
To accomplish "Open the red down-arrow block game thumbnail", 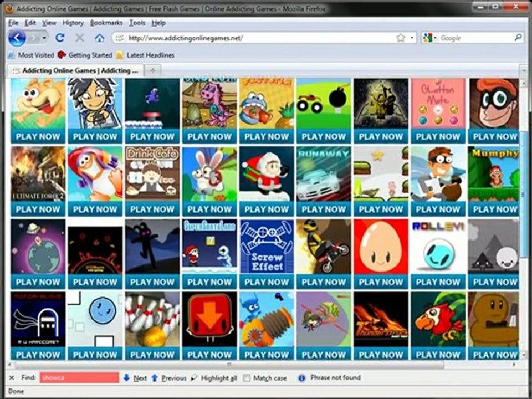I will 209,319.
